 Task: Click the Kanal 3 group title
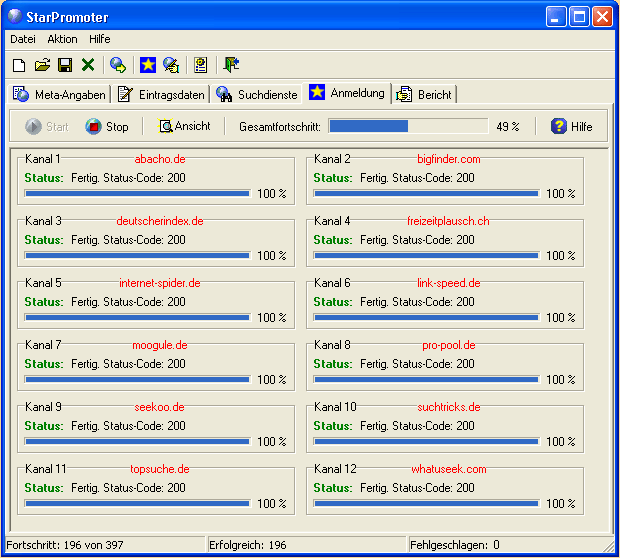coord(43,221)
